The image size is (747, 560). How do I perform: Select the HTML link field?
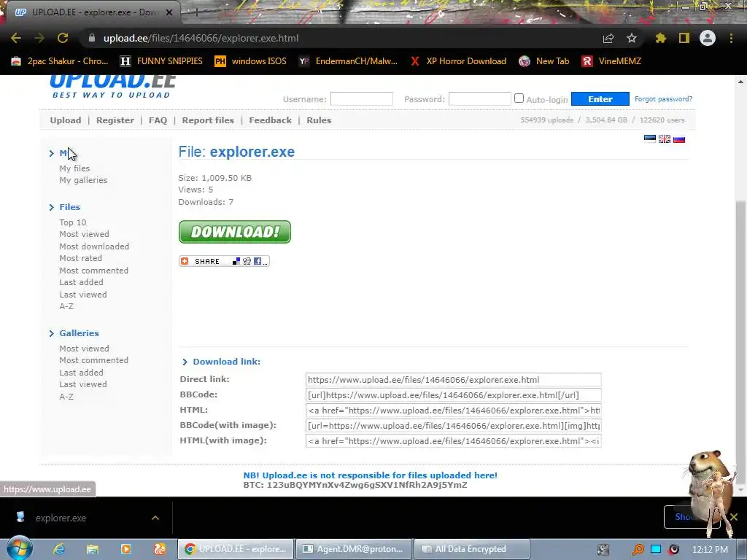coord(453,410)
